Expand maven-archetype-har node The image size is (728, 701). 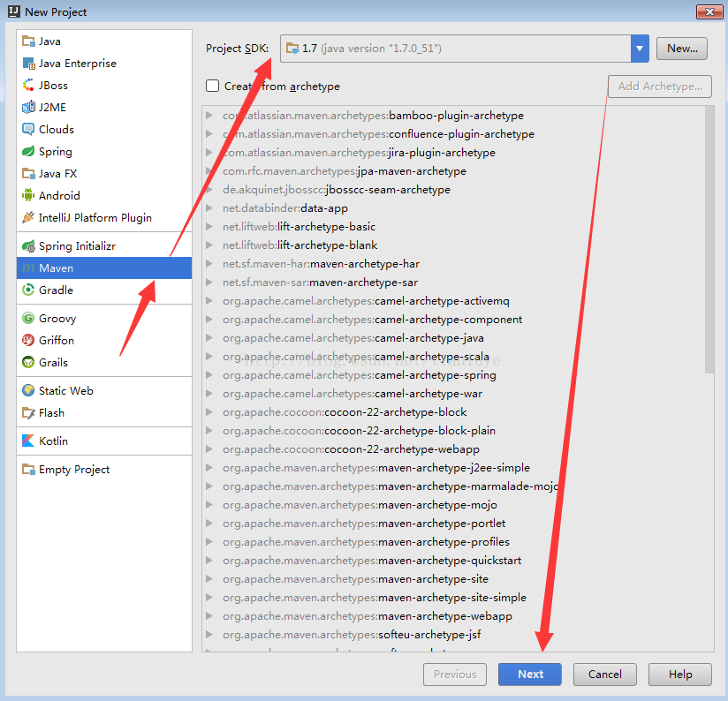(209, 263)
